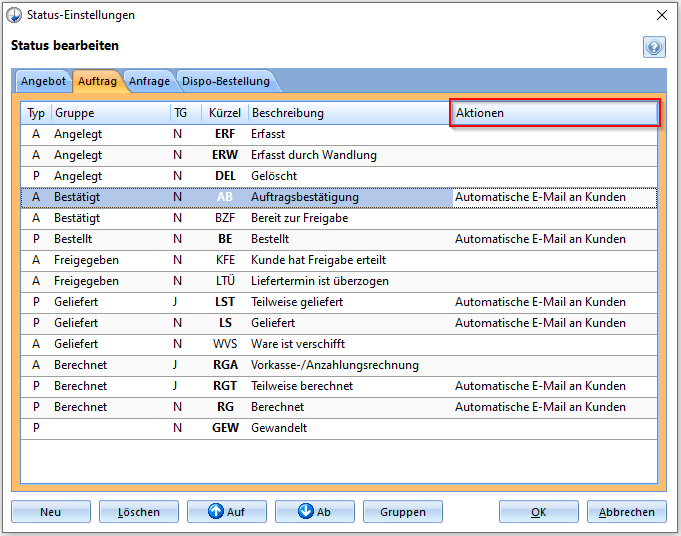The image size is (681, 536).
Task: Open the Anfrage tab
Action: (149, 81)
